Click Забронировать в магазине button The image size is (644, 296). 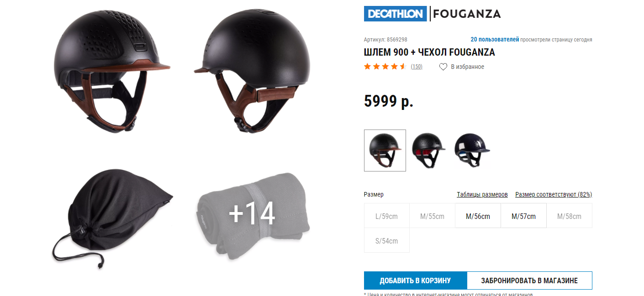pyautogui.click(x=529, y=280)
